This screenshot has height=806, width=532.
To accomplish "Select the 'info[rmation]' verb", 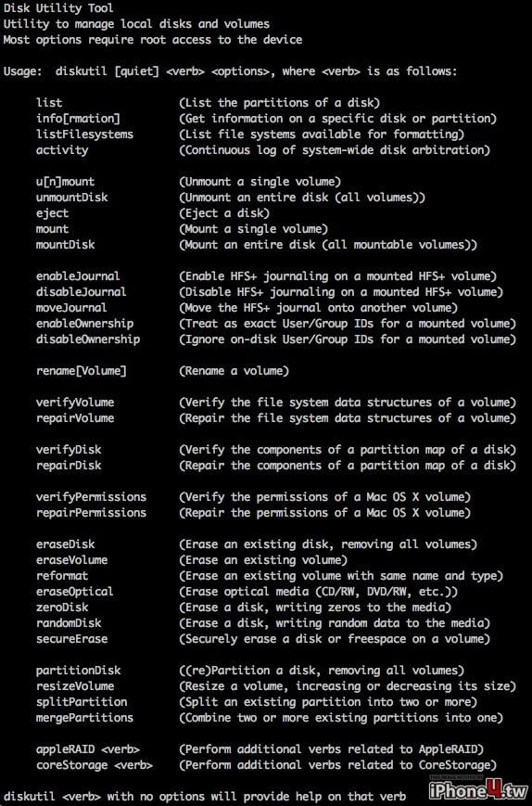I will pos(78,119).
